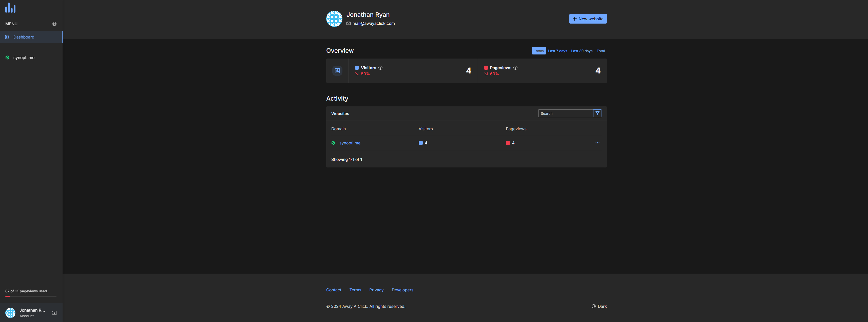Click the theme icon beside MENU
The width and height of the screenshot is (868, 322).
pos(54,24)
